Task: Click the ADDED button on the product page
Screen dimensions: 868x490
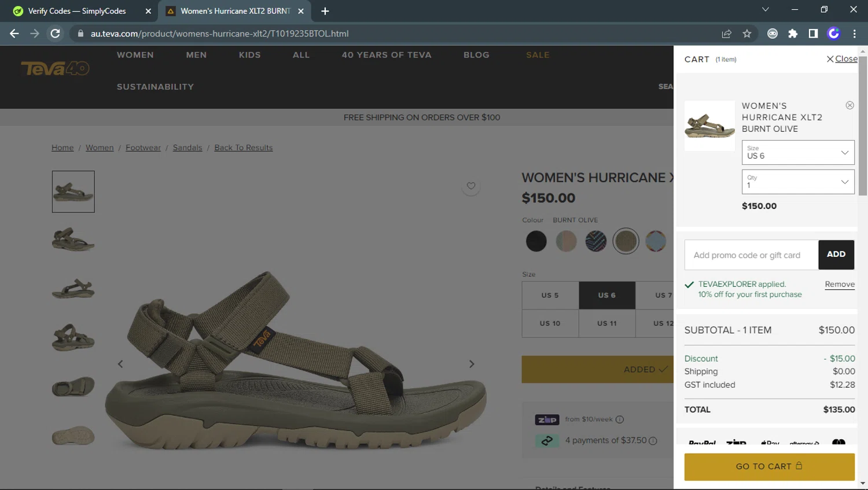Action: [x=598, y=369]
